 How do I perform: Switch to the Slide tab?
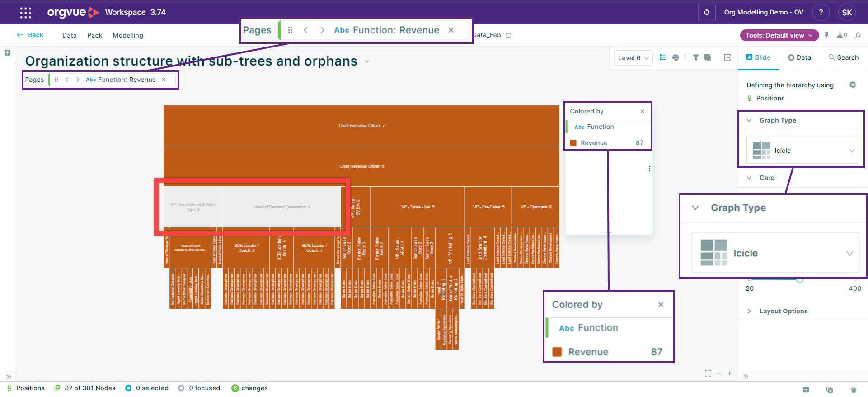[758, 57]
